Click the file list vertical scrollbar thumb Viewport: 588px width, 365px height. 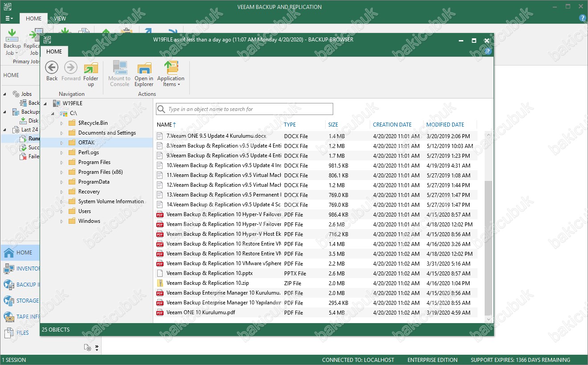tap(489, 247)
